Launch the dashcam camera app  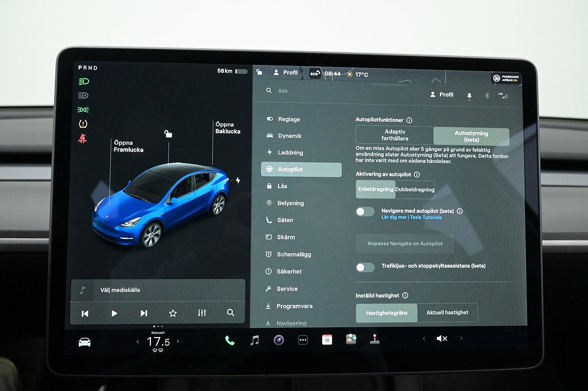point(278,340)
